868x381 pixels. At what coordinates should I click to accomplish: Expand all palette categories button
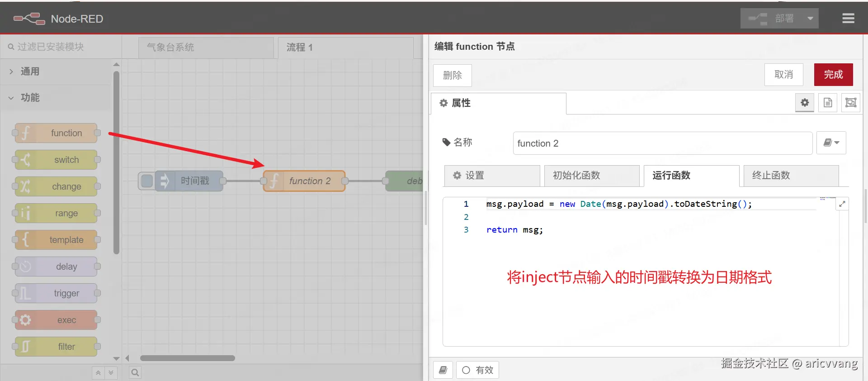pos(111,373)
